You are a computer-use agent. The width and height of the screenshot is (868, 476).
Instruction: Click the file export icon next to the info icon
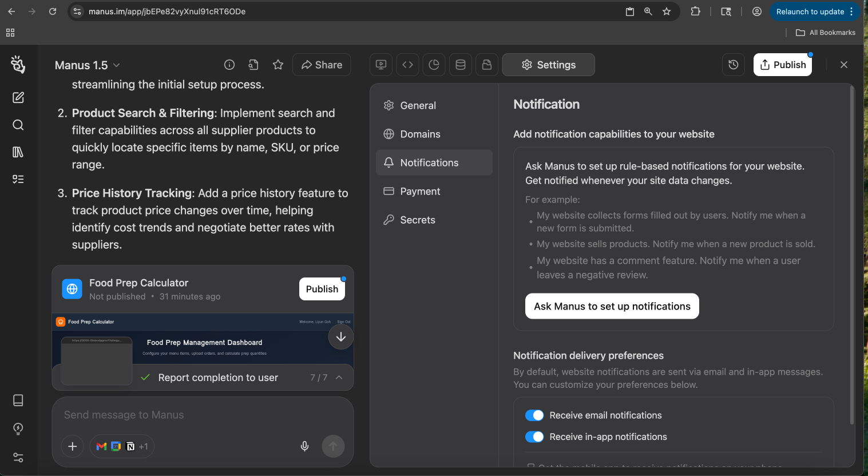253,65
